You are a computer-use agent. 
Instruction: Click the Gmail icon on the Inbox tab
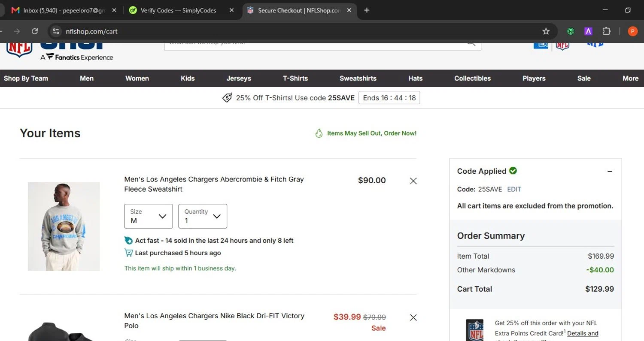15,10
